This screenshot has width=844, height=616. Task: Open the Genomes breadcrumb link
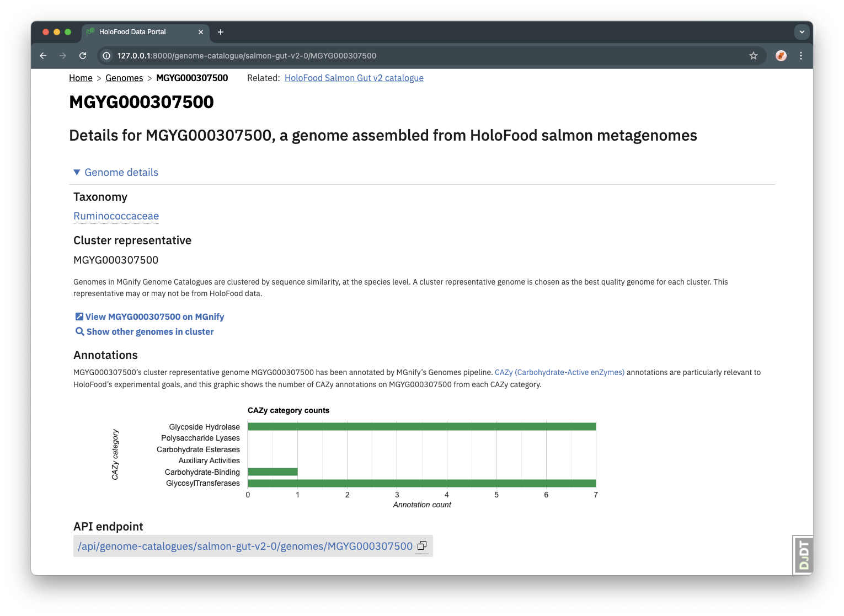(124, 78)
